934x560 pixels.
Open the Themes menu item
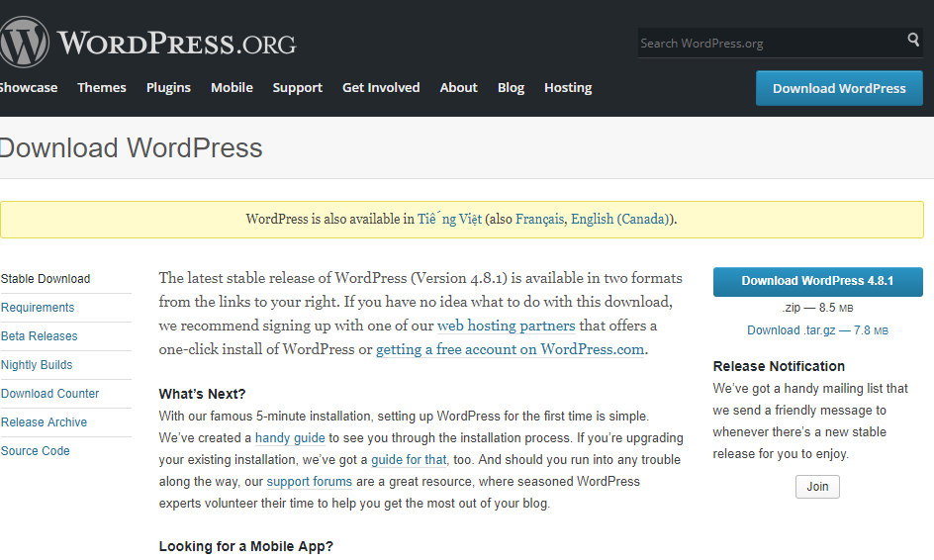click(102, 88)
